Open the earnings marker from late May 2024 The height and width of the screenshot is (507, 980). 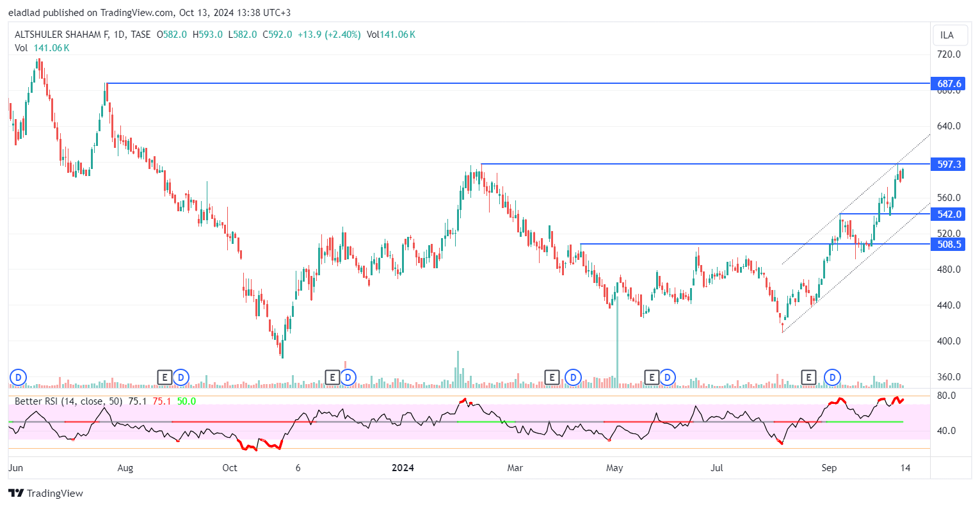pos(652,378)
